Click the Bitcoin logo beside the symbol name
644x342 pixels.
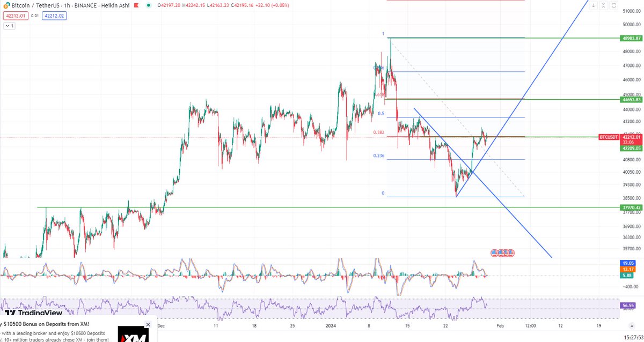pyautogui.click(x=6, y=5)
